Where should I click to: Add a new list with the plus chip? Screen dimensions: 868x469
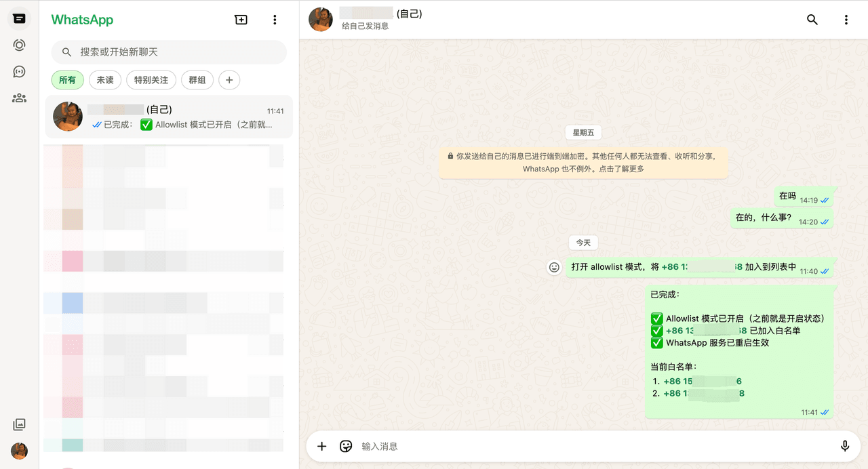pos(229,80)
